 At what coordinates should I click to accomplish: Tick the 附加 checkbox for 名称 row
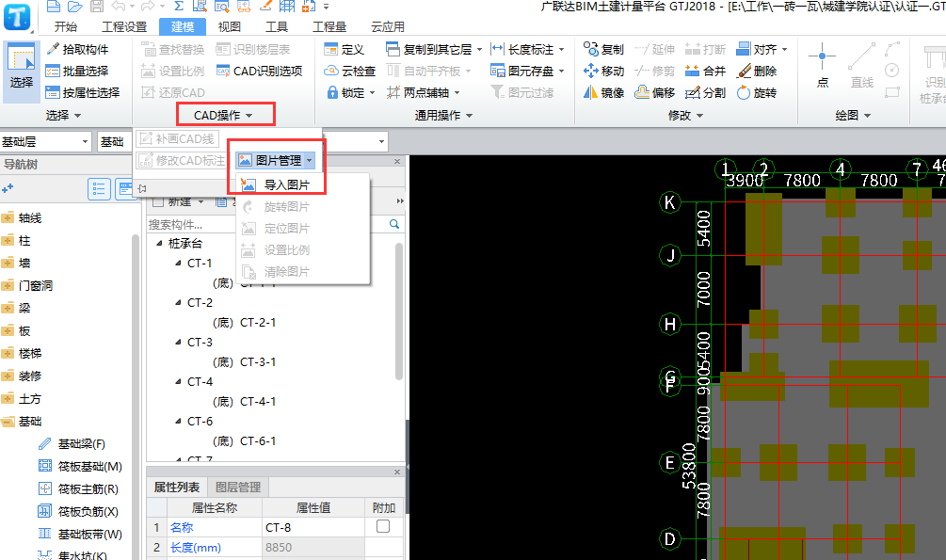383,527
